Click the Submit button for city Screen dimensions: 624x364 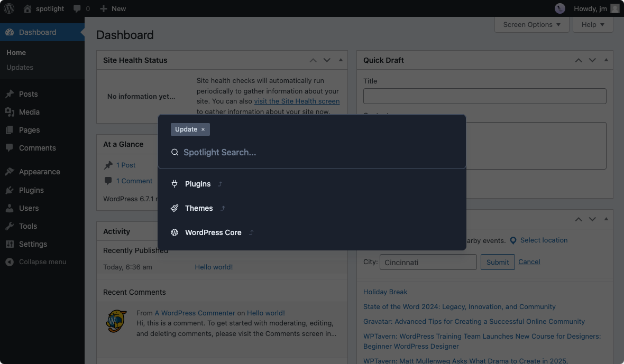[x=498, y=262]
